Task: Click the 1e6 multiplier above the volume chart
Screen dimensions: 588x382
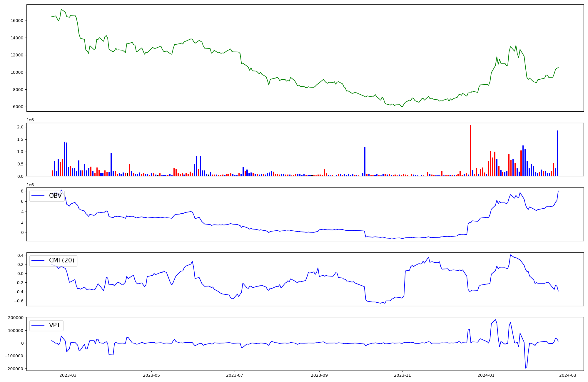Action: (x=30, y=120)
